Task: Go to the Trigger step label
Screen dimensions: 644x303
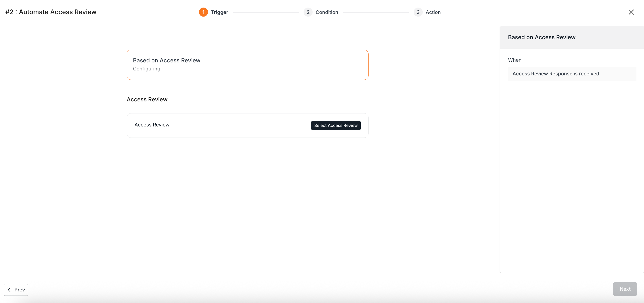Action: tap(219, 12)
